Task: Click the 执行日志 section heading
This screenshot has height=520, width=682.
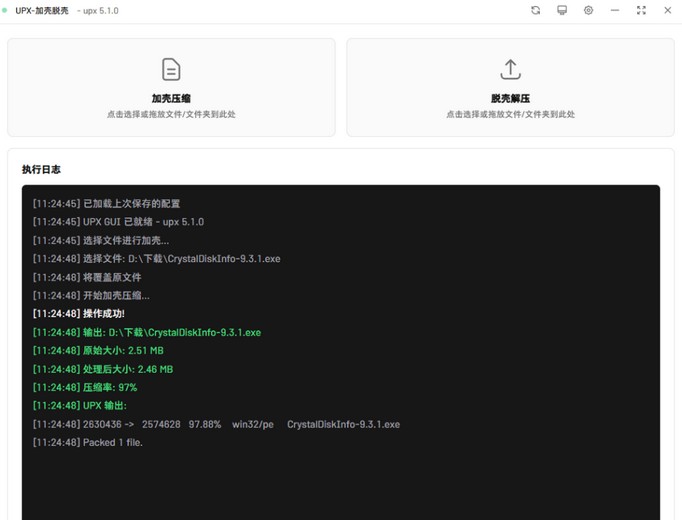Action: coord(42,170)
